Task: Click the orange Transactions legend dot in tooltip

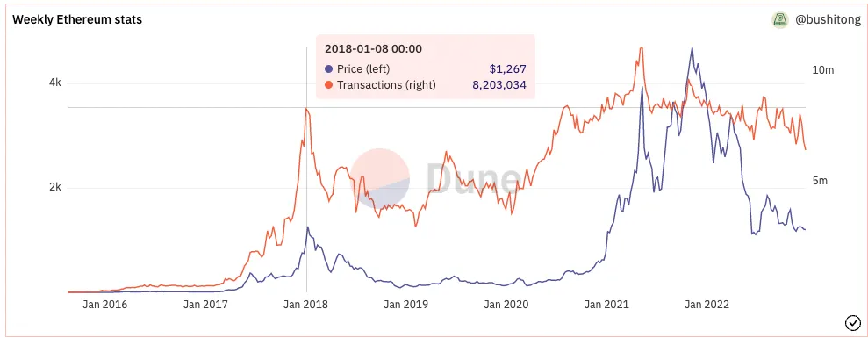Action: [x=329, y=85]
